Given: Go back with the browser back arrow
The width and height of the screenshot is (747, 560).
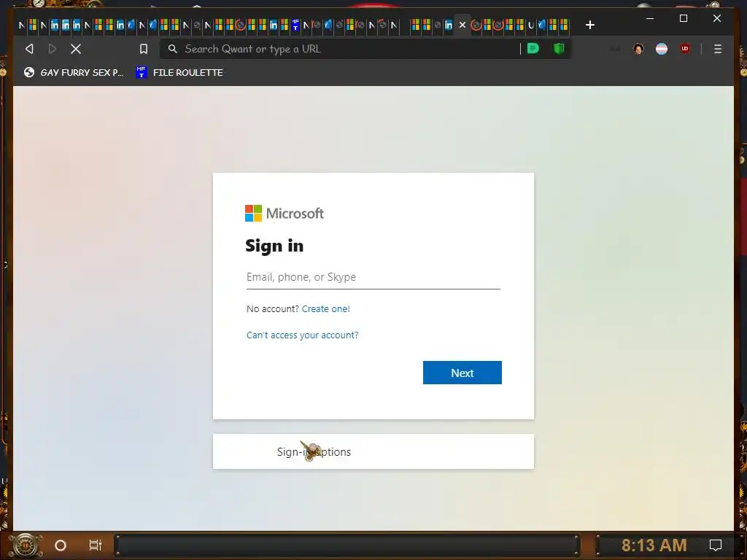Looking at the screenshot, I should [29, 49].
